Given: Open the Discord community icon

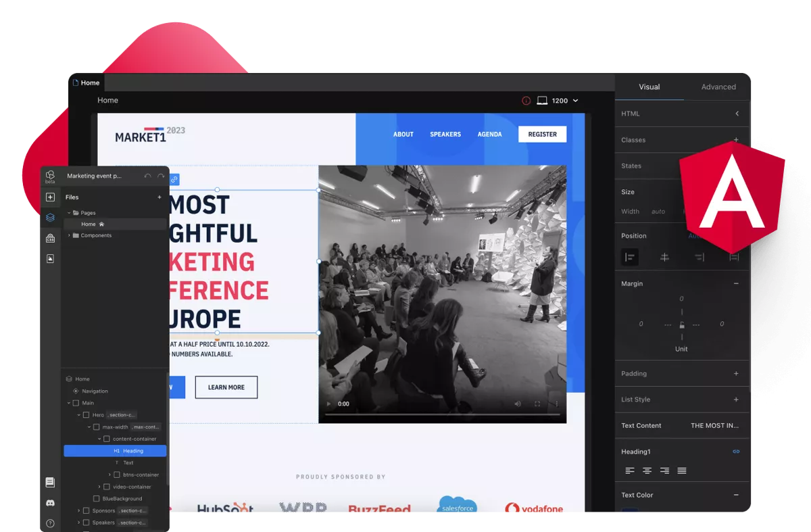Looking at the screenshot, I should coord(50,503).
